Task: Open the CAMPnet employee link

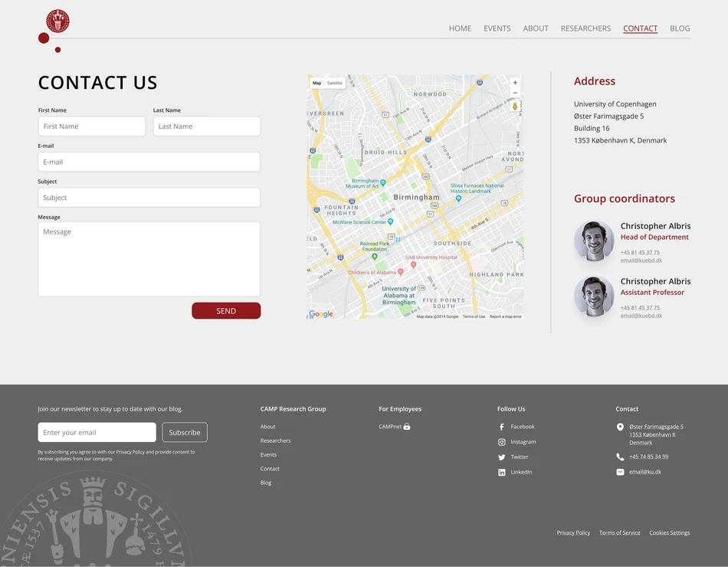Action: coord(390,427)
